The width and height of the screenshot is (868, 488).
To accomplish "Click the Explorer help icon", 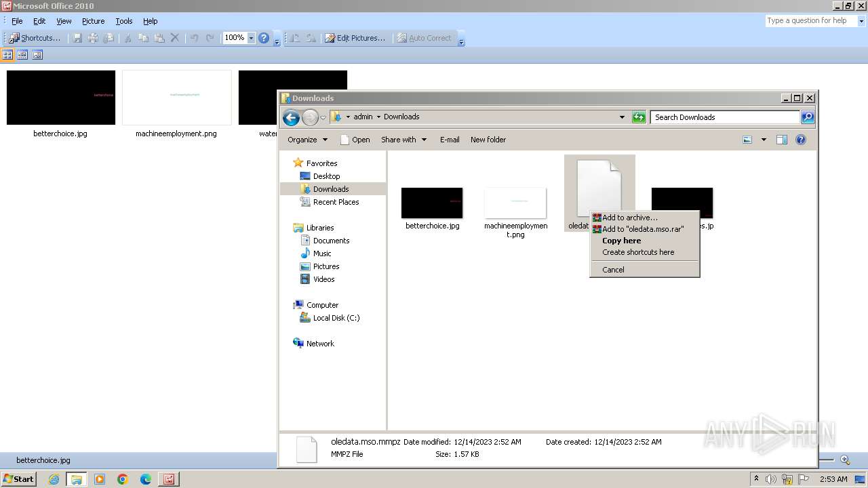I will (800, 140).
